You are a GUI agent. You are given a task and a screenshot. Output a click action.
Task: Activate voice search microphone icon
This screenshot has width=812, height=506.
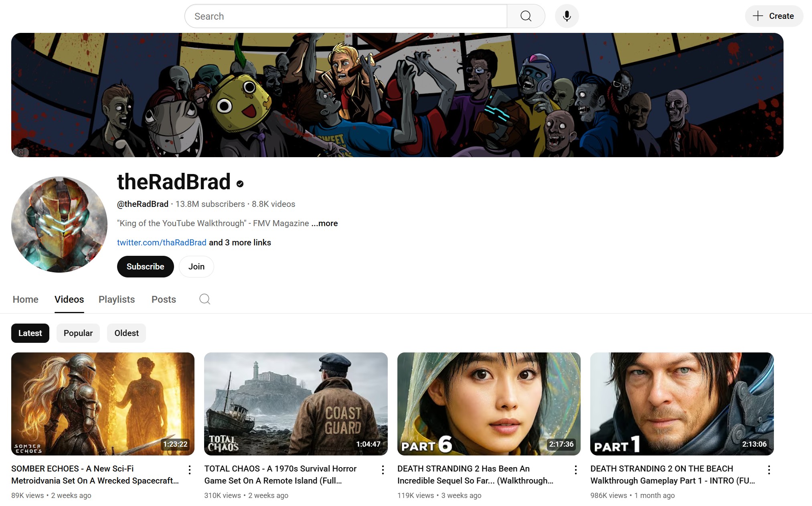(567, 16)
